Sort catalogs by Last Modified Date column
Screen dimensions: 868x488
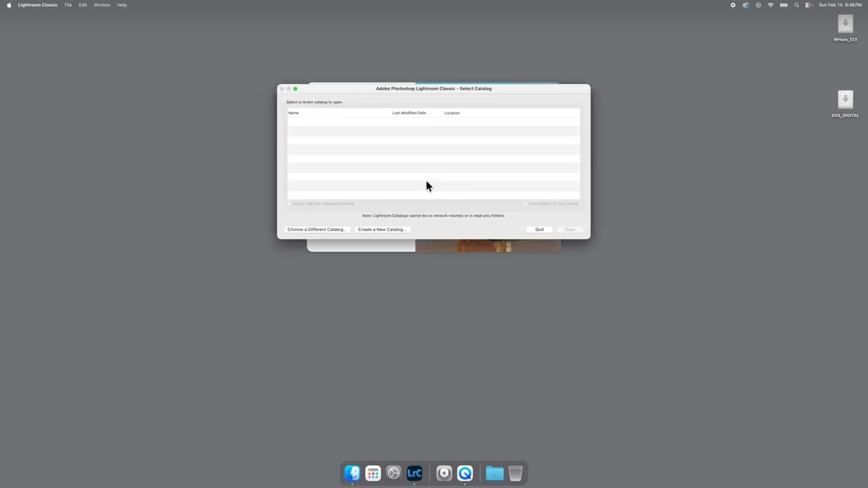409,113
